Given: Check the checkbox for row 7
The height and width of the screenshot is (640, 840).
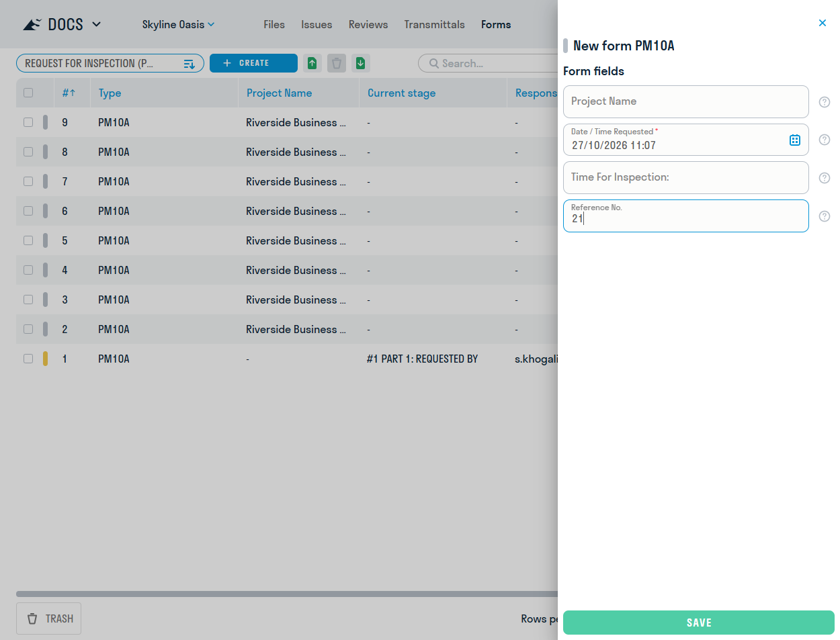Looking at the screenshot, I should pos(28,181).
